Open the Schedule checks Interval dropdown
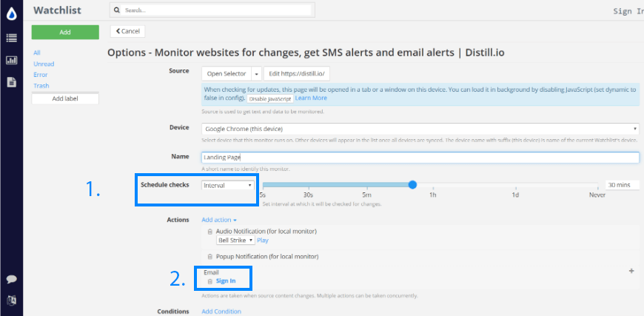 (x=228, y=185)
